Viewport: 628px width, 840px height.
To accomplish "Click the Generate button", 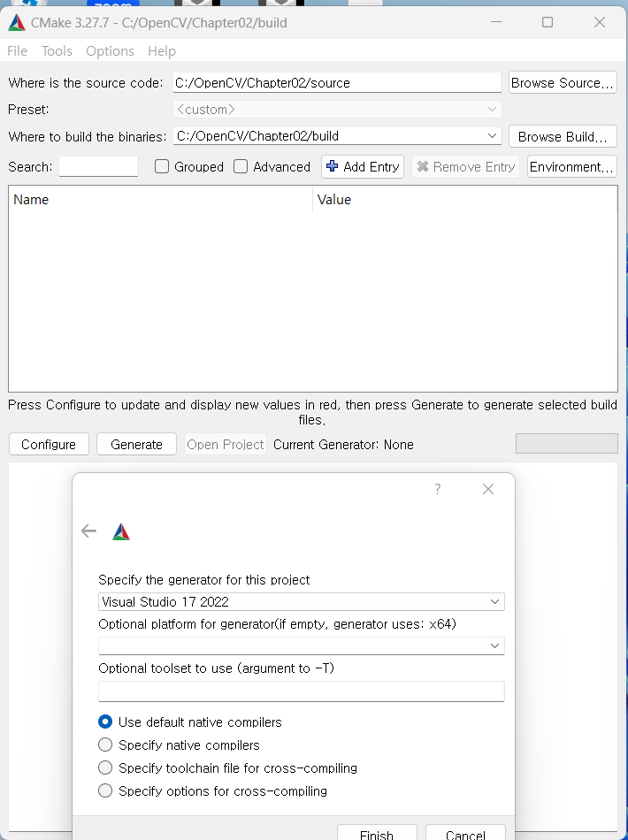I will 136,444.
